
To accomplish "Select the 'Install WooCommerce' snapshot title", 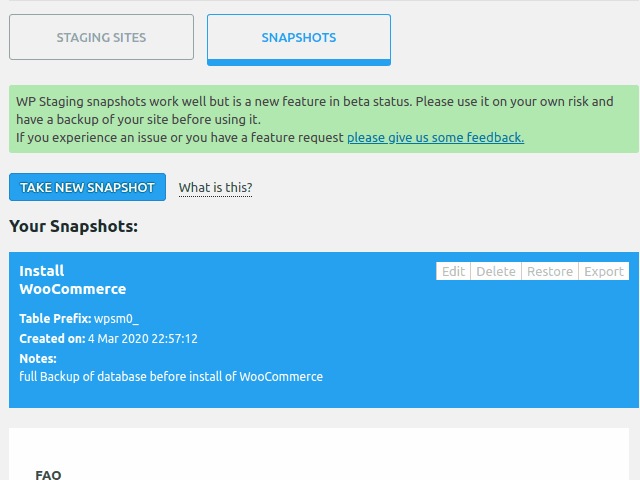I will [x=73, y=280].
